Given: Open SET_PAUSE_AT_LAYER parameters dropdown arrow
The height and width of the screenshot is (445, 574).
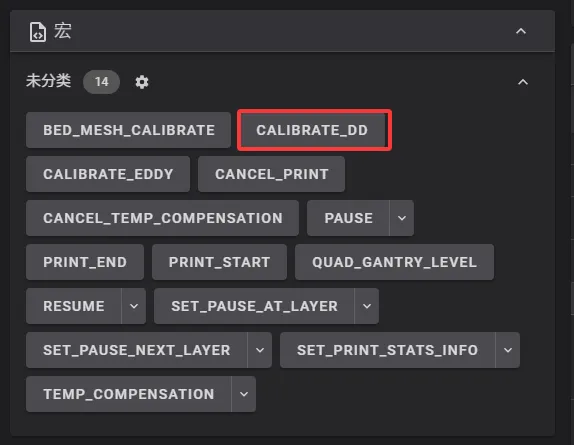Looking at the screenshot, I should (367, 306).
